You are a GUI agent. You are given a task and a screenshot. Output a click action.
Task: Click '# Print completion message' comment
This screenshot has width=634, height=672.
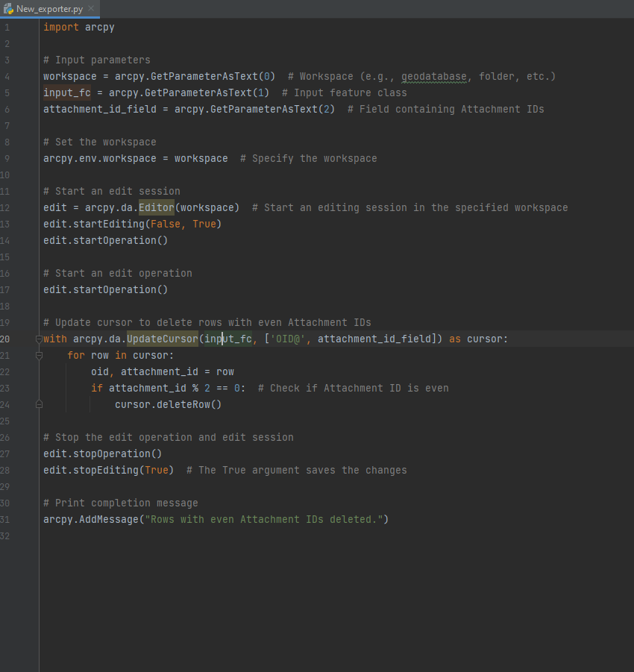120,503
